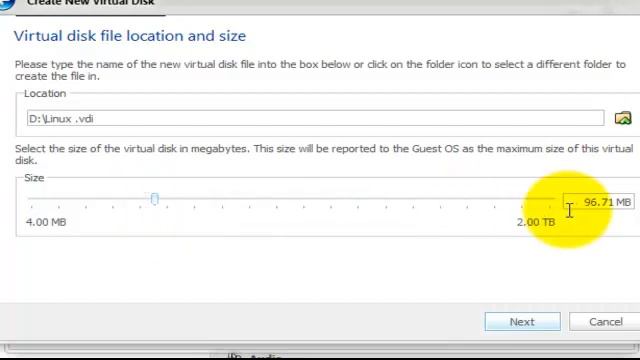Viewport: 640px width, 360px height.
Task: Click the size value box showing 96.71 MB
Action: click(x=599, y=202)
